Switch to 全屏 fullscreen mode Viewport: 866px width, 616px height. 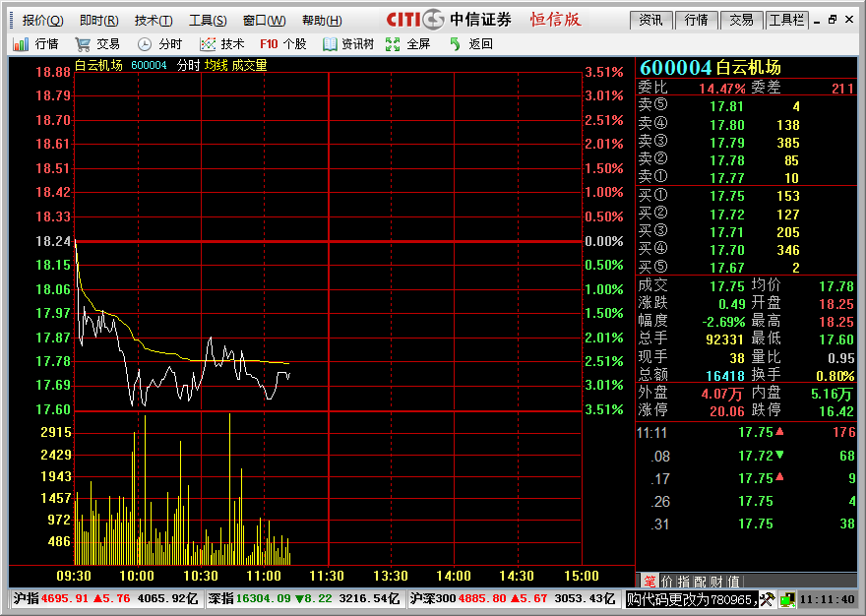point(393,44)
